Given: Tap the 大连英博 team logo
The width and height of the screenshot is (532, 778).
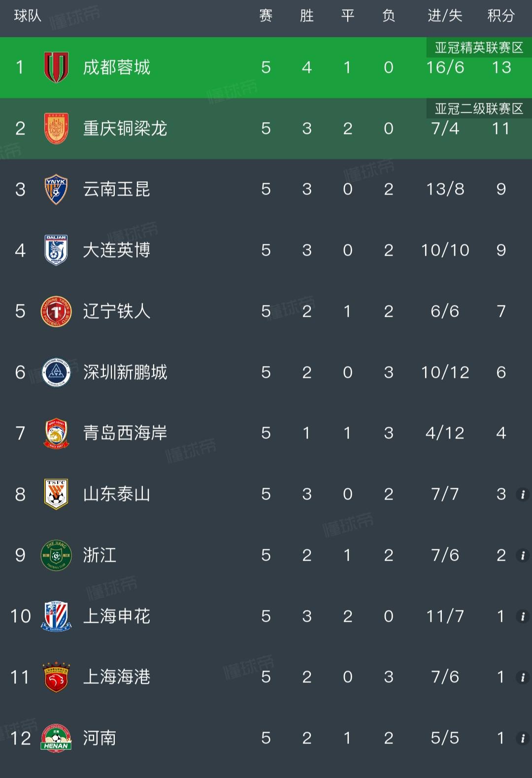Looking at the screenshot, I should [x=56, y=250].
